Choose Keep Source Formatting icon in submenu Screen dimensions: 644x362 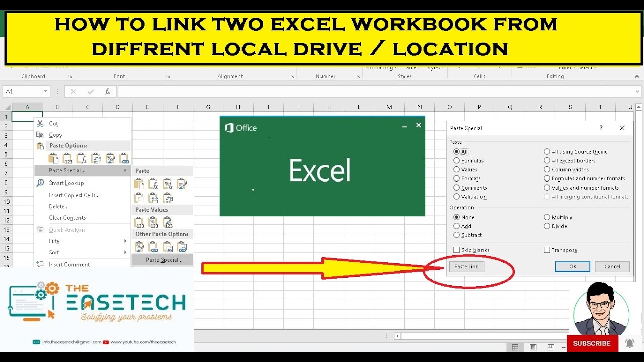coord(182,184)
